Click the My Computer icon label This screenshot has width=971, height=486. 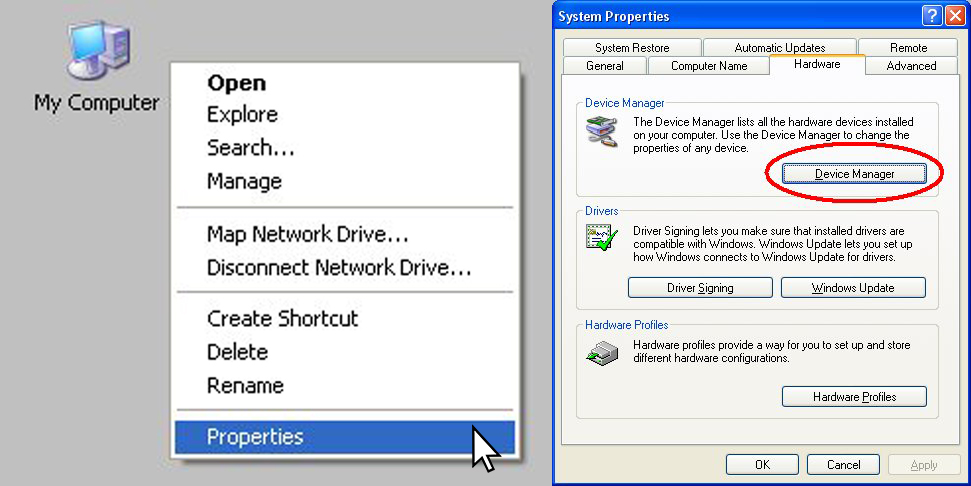(x=97, y=103)
